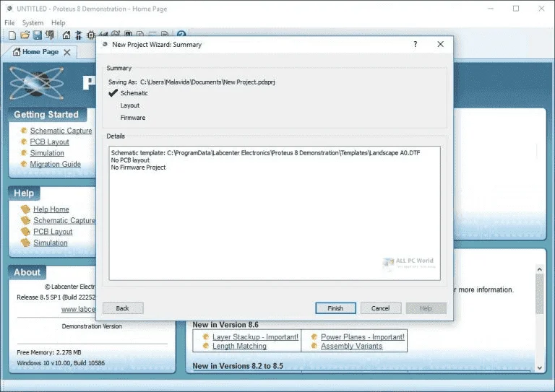Image resolution: width=555 pixels, height=392 pixels.
Task: Open Power Planes - Important! link
Action: (363, 337)
